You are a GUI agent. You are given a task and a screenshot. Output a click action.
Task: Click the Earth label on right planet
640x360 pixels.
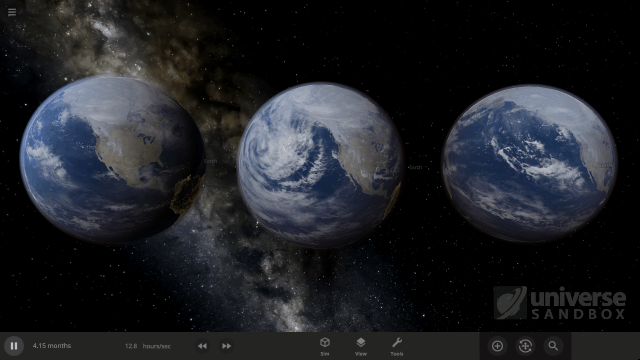[605, 165]
